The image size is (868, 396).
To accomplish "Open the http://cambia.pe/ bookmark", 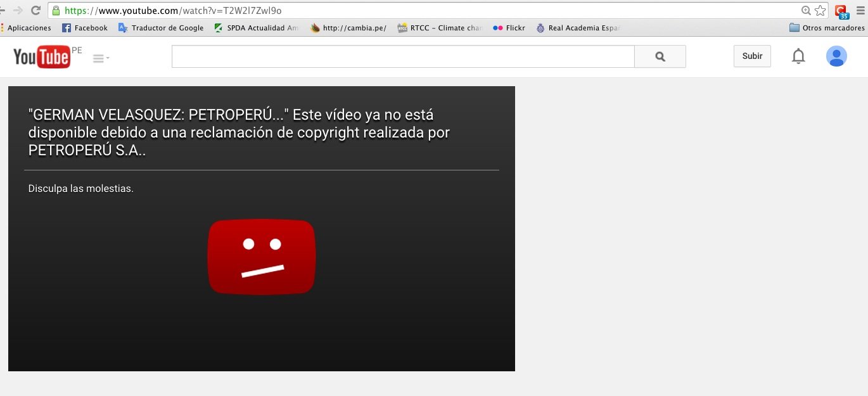I will coord(348,28).
